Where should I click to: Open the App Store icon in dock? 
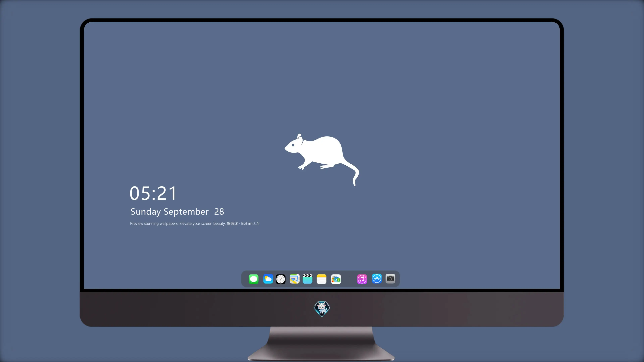(377, 279)
